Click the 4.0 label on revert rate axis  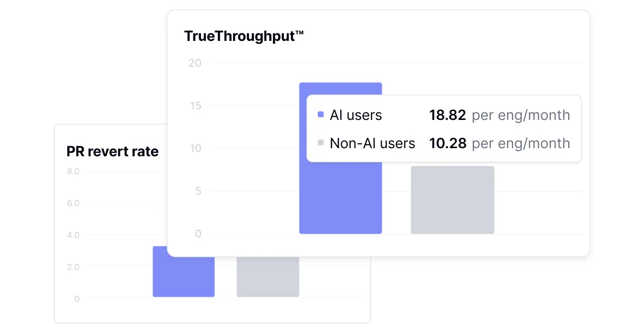(73, 235)
